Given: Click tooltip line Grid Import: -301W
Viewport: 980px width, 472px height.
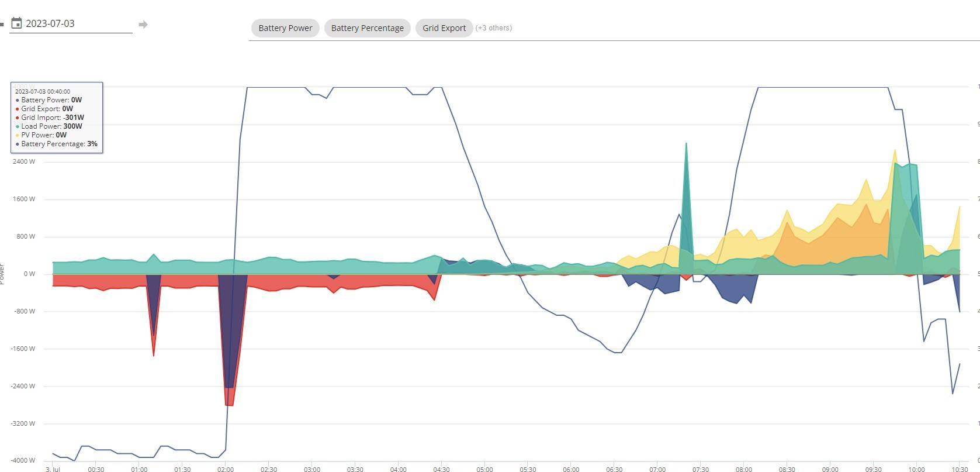Looking at the screenshot, I should (50, 118).
